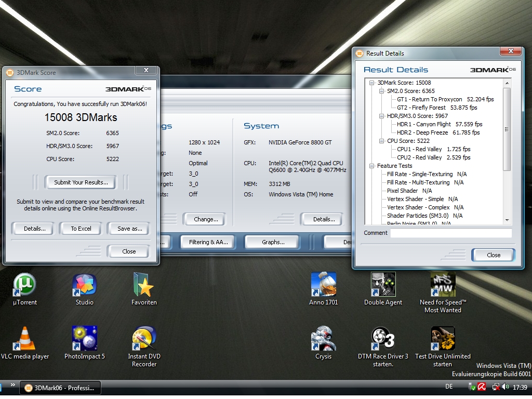532x399 pixels.
Task: Click Details button in 3DMark Score window
Action: point(35,229)
